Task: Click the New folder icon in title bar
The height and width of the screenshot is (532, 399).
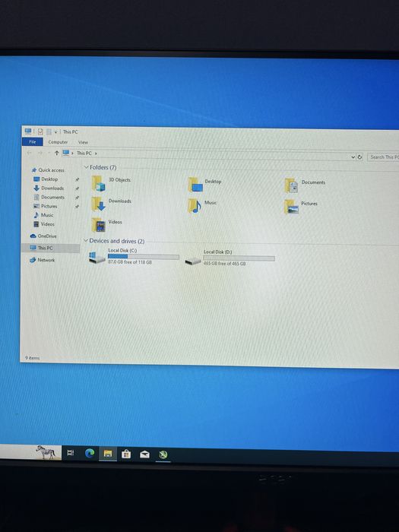Action: [x=49, y=131]
